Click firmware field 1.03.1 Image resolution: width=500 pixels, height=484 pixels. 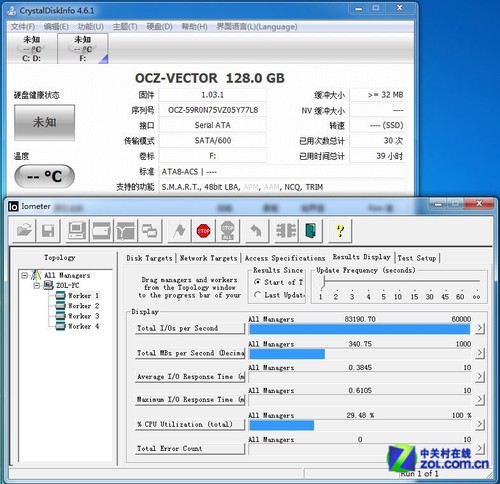click(x=213, y=95)
